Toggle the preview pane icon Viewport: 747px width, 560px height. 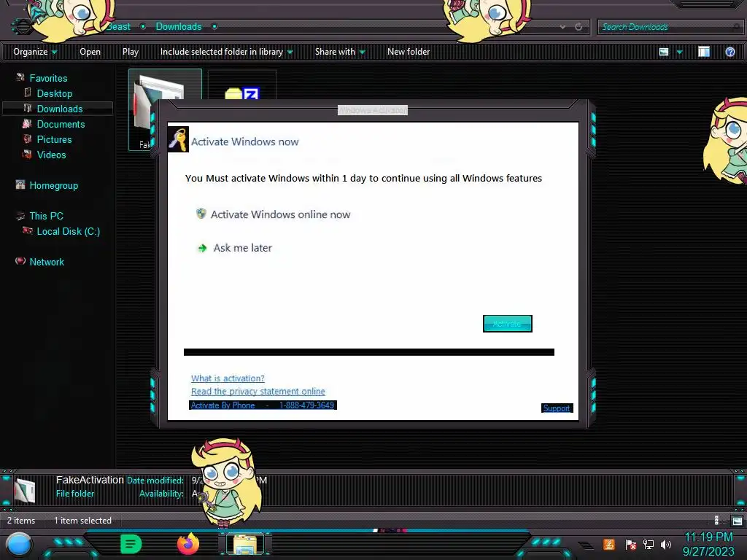click(704, 52)
